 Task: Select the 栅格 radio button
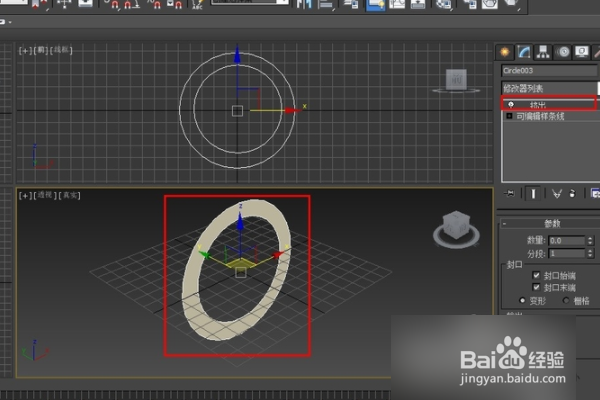pyautogui.click(x=566, y=300)
